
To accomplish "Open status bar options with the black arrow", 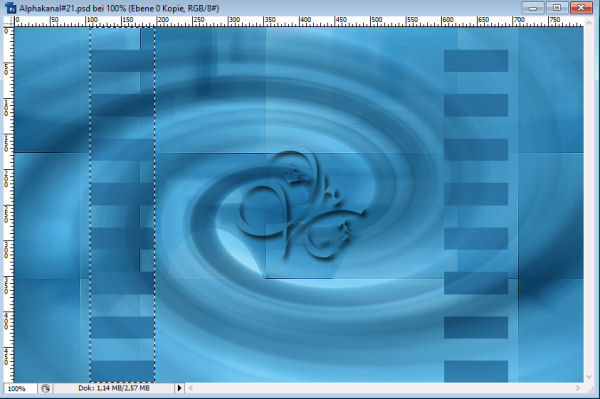I will 179,388.
